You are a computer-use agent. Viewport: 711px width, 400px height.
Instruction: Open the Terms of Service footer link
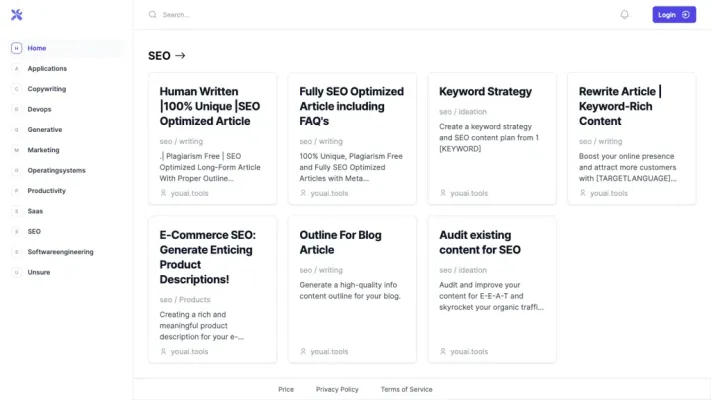[406, 389]
